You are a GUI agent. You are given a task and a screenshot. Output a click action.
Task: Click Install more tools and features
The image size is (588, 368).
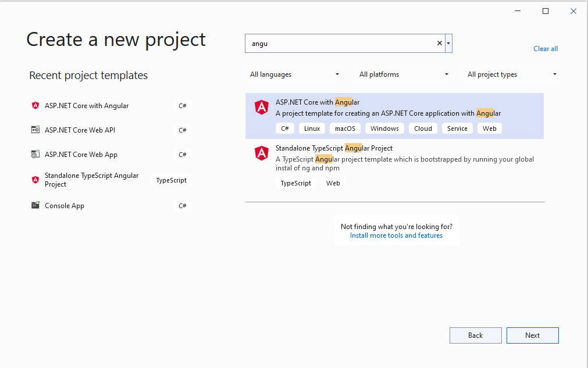click(x=396, y=235)
